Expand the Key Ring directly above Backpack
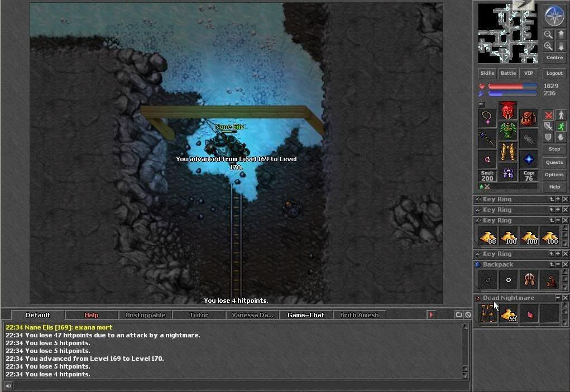Viewport: 570px width, 392px height. tap(558, 254)
